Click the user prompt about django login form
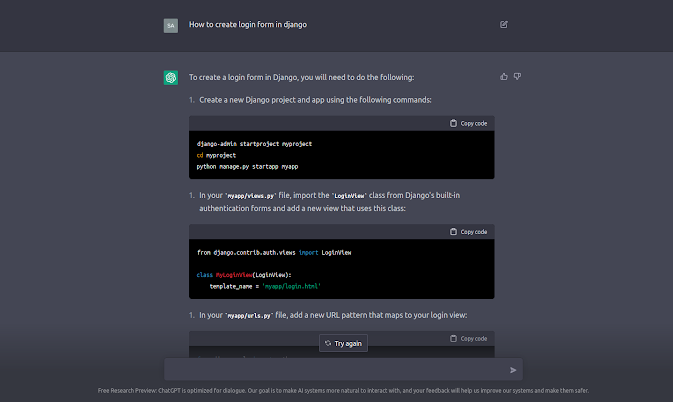 tap(248, 24)
